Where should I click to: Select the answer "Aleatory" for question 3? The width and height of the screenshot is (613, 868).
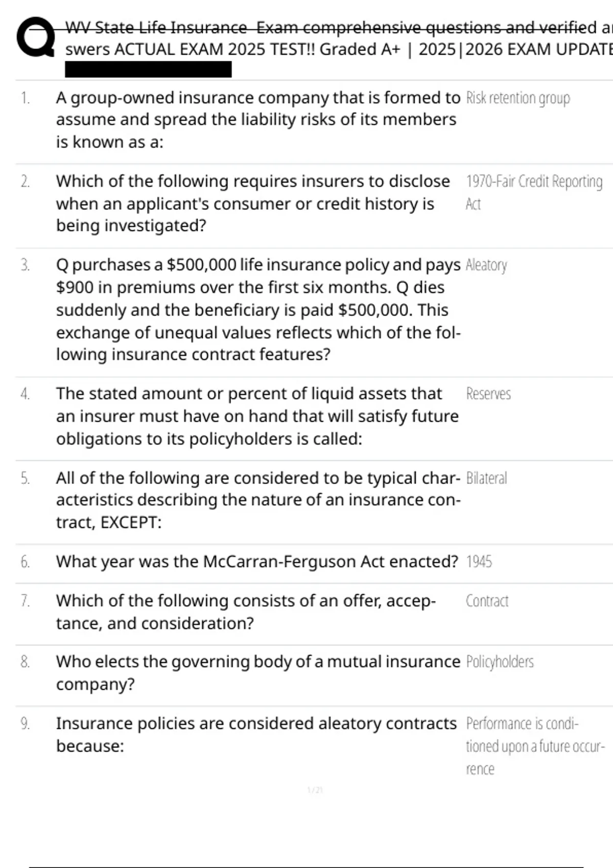point(486,266)
